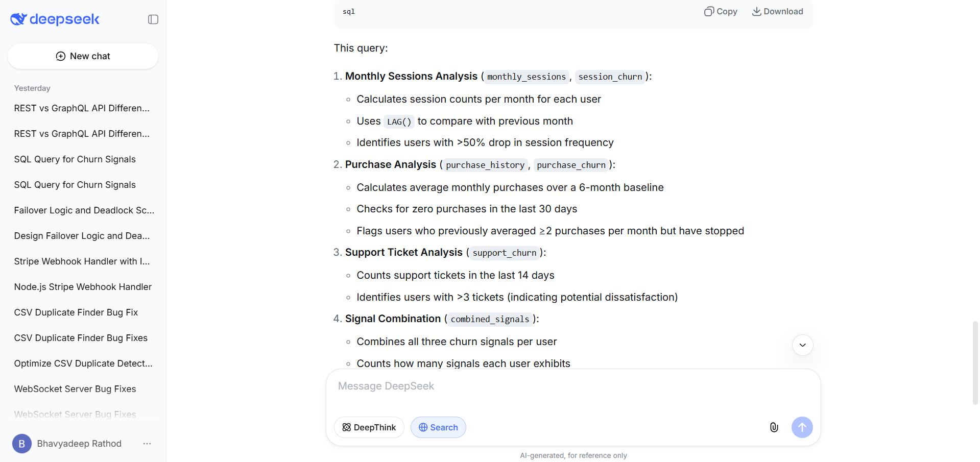Open the CSV Duplicate Finder Bug Fix chat
Viewport: 980px width, 462px height.
coord(76,312)
